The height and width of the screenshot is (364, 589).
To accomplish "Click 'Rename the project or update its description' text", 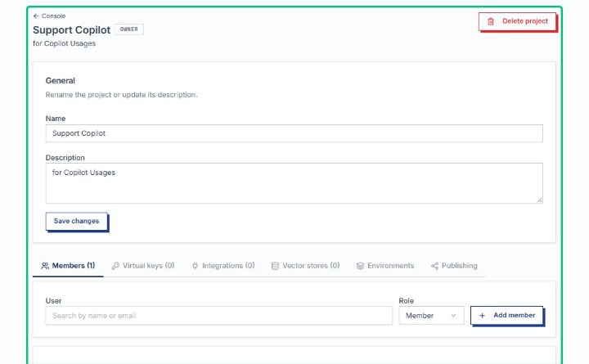I will [121, 95].
